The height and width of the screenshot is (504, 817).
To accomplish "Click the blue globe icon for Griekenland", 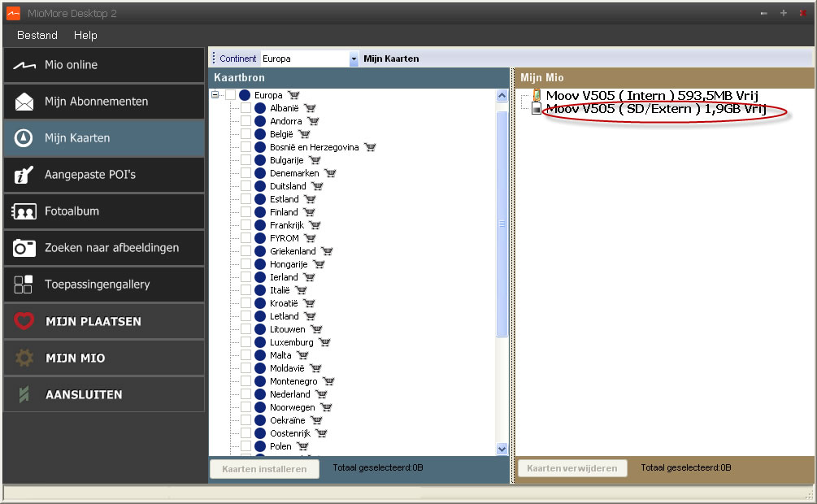I will [260, 251].
